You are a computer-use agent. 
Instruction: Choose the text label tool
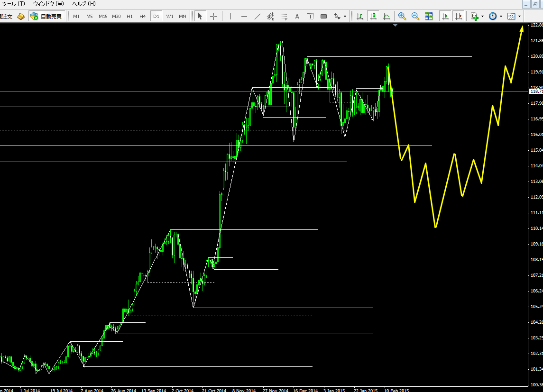[x=297, y=16]
